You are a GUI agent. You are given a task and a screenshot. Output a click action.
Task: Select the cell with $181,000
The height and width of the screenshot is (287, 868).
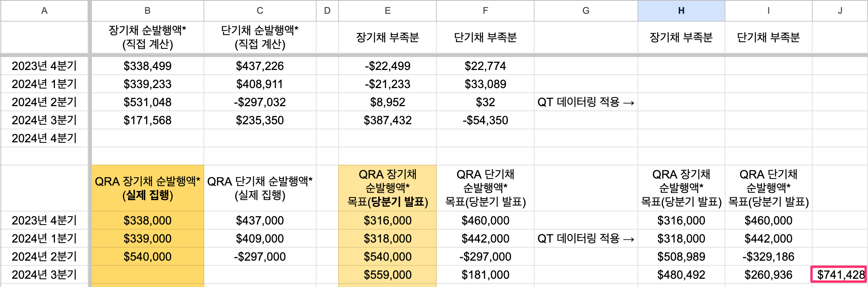[x=485, y=274]
